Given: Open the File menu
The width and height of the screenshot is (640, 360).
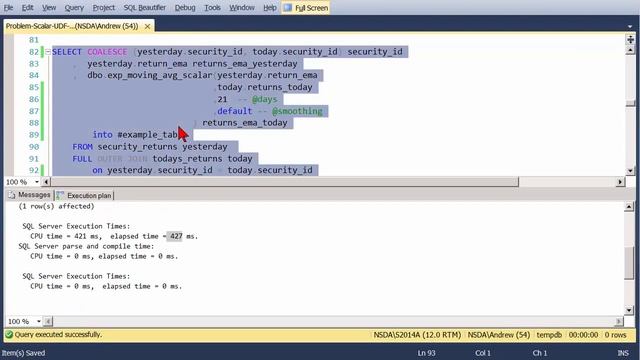Looking at the screenshot, I should click(x=8, y=8).
